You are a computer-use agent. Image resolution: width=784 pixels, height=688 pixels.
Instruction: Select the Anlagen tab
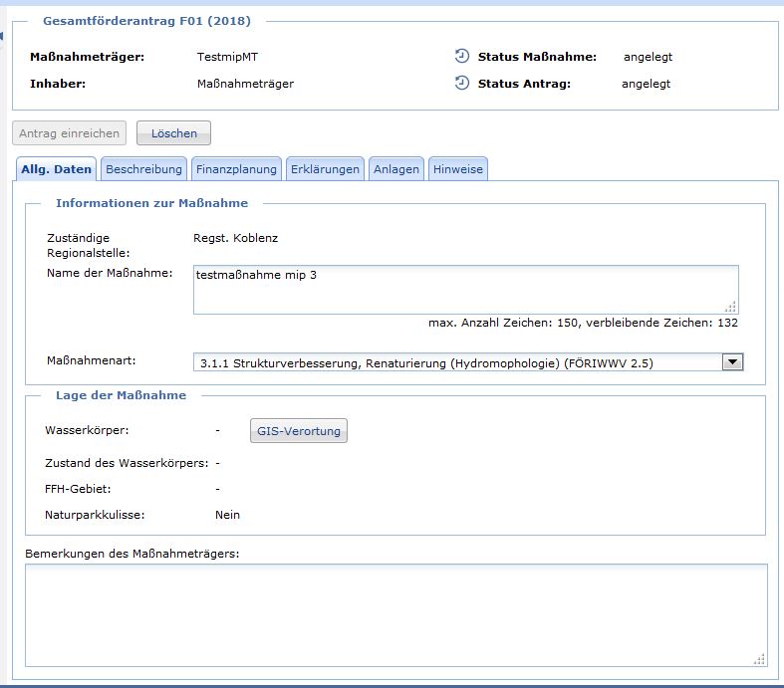coord(396,169)
